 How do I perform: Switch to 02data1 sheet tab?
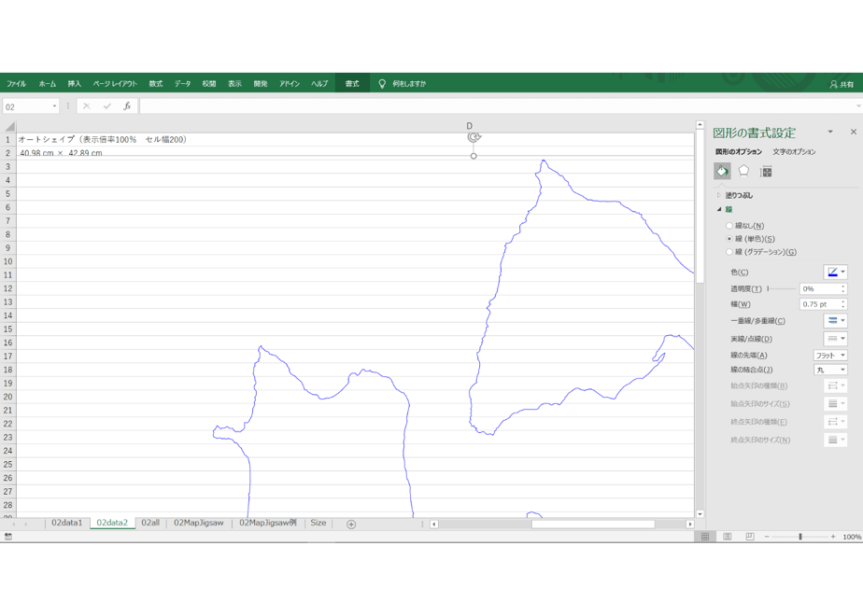[x=67, y=523]
